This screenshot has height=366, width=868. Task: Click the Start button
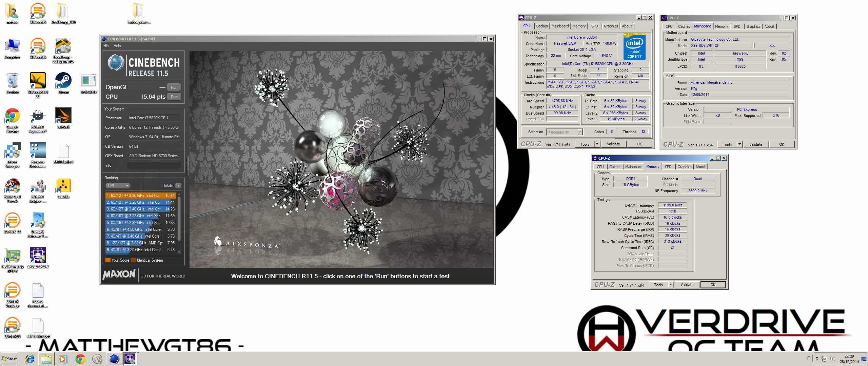click(x=9, y=359)
